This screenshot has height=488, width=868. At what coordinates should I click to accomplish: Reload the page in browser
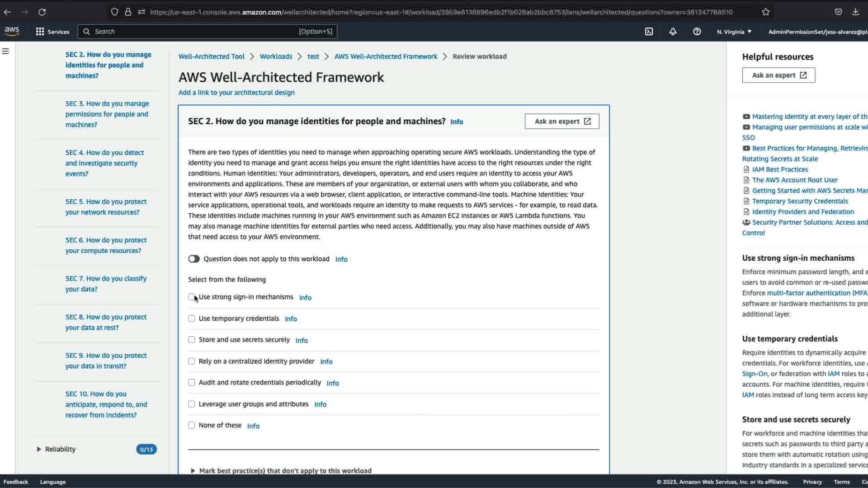(42, 12)
